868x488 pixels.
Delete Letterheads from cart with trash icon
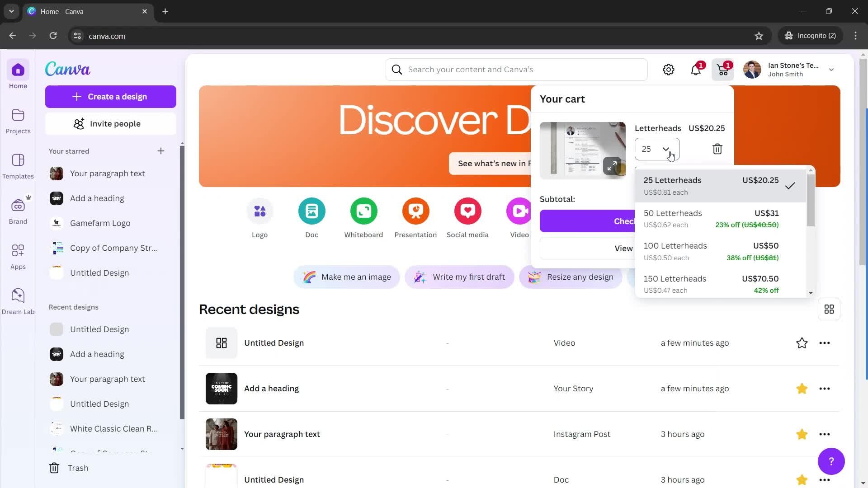pyautogui.click(x=717, y=149)
